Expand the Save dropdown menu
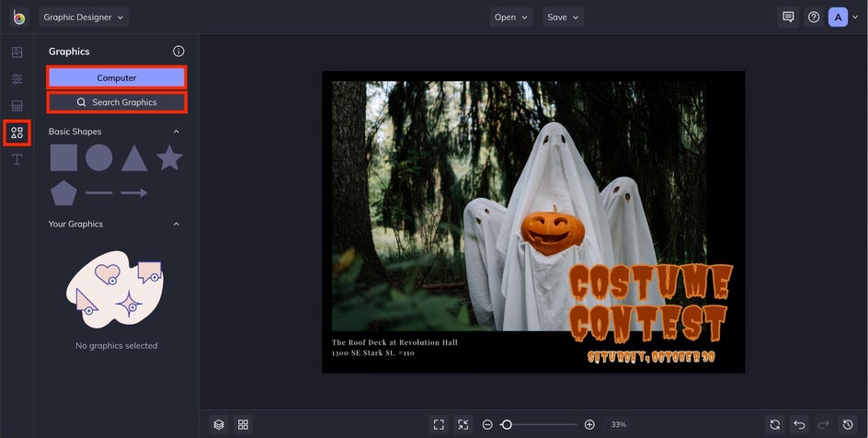Viewport: 868px width, 438px height. click(x=563, y=17)
